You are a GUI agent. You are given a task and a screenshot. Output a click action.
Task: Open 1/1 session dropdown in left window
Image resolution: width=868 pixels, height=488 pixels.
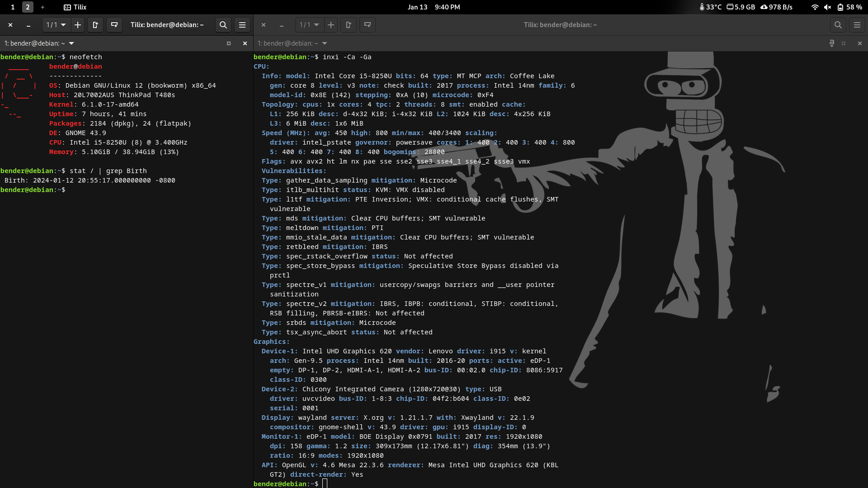(x=56, y=25)
